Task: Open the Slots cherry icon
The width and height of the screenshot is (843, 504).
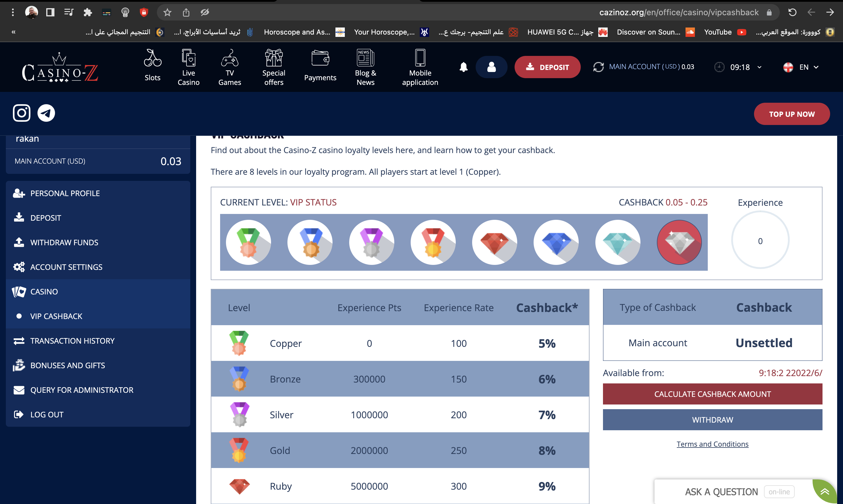Action: point(152,58)
